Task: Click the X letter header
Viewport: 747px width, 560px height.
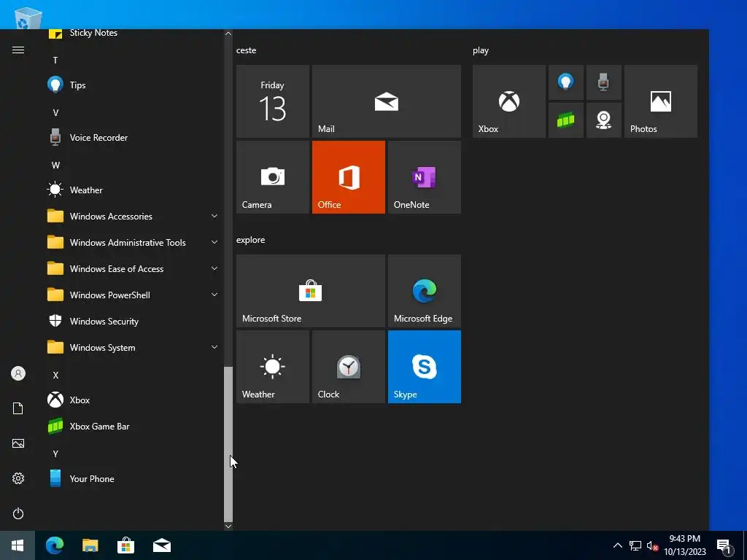Action: point(55,376)
